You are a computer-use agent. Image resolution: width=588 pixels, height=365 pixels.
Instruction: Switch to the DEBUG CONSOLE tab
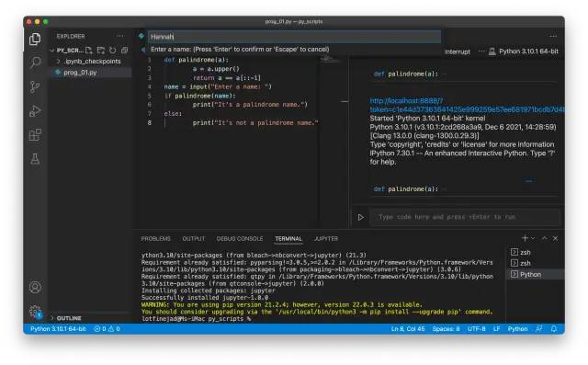[x=240, y=238]
